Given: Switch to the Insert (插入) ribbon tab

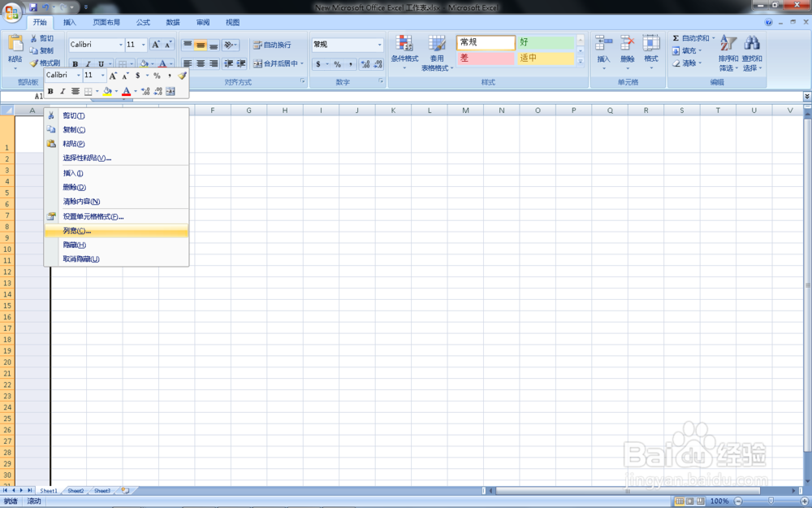Looking at the screenshot, I should pyautogui.click(x=69, y=22).
